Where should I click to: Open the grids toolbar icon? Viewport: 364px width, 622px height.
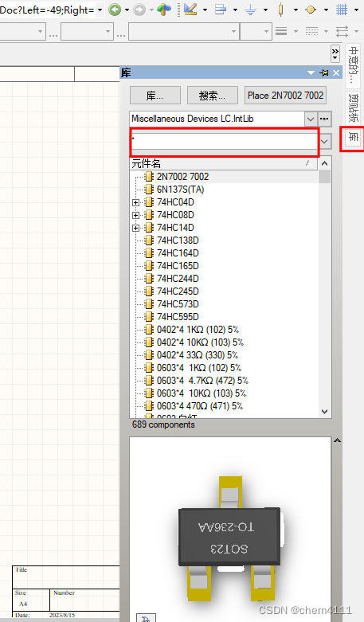pos(342,10)
